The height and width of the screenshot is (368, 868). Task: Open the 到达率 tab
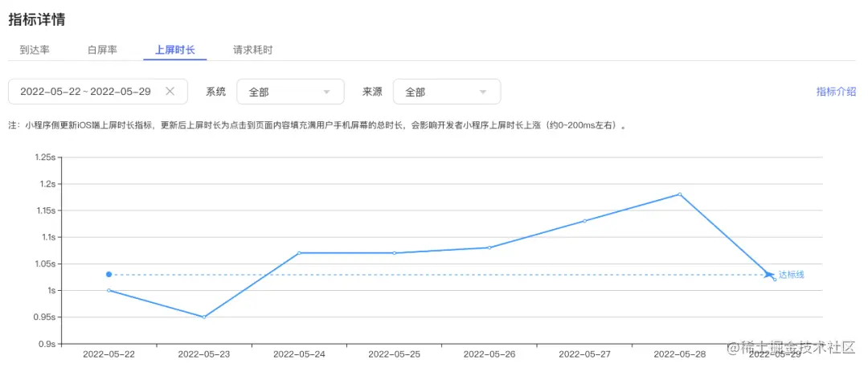35,50
